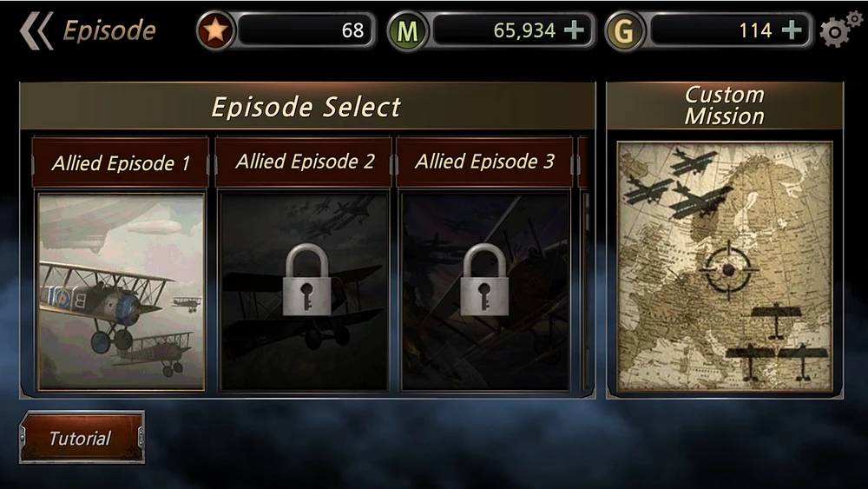
Task: Open the Tutorial button
Action: point(82,438)
